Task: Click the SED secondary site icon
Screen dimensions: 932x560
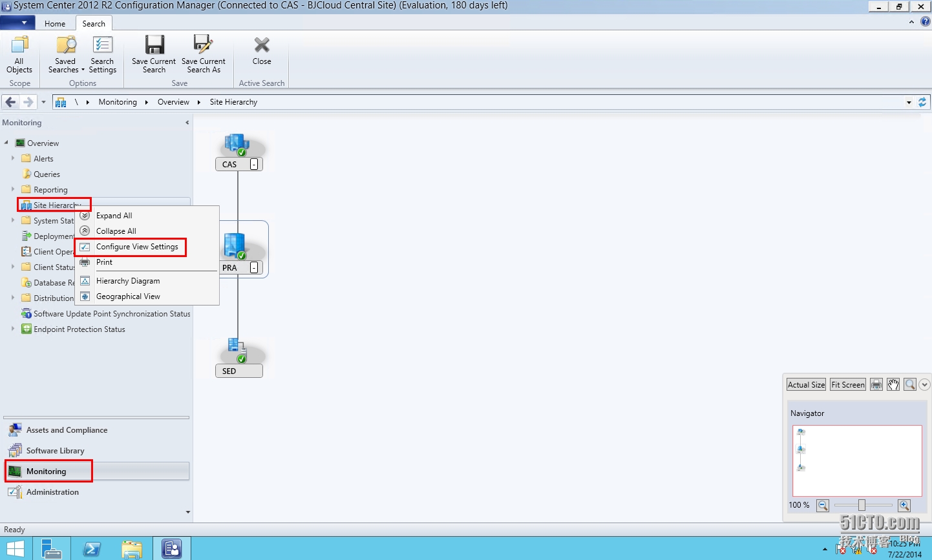Action: click(237, 351)
